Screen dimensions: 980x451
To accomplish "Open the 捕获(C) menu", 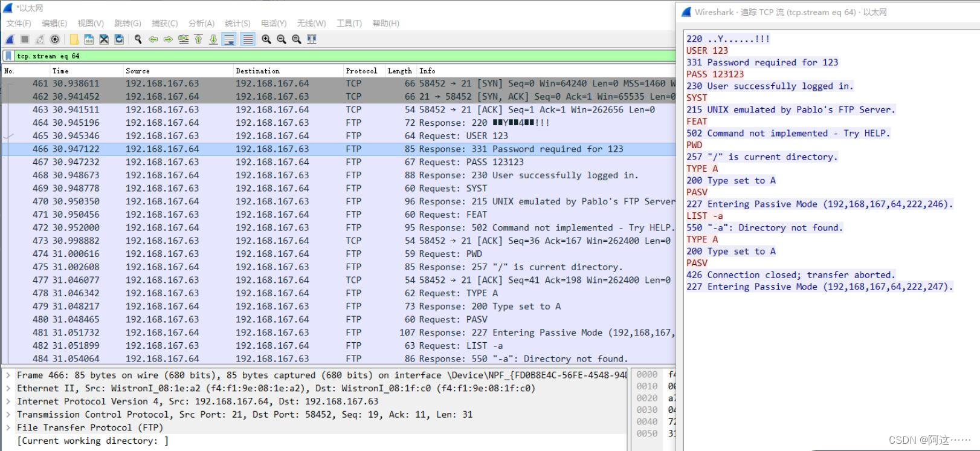I will pyautogui.click(x=164, y=24).
